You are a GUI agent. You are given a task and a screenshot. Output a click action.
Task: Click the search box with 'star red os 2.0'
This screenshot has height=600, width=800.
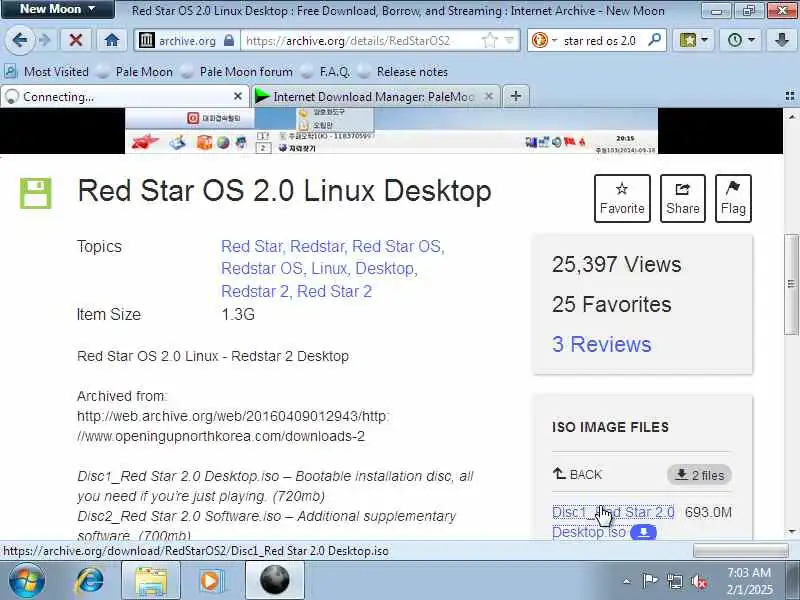[x=600, y=40]
